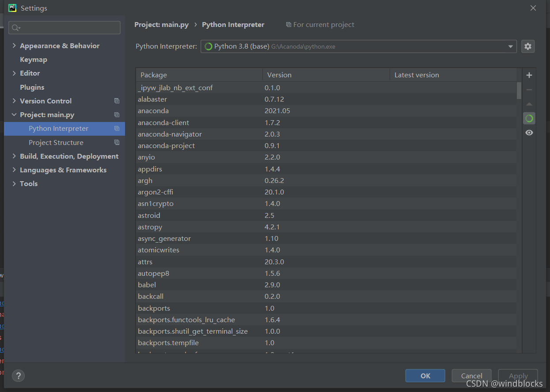Select the autopep8 package row
This screenshot has width=550, height=392.
[326, 273]
